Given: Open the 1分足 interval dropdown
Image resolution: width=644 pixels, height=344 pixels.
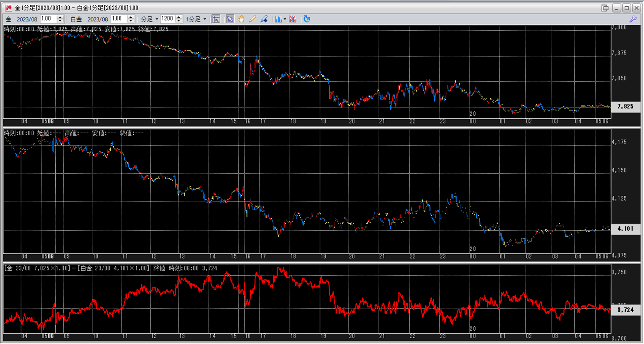Looking at the screenshot, I should (x=205, y=19).
